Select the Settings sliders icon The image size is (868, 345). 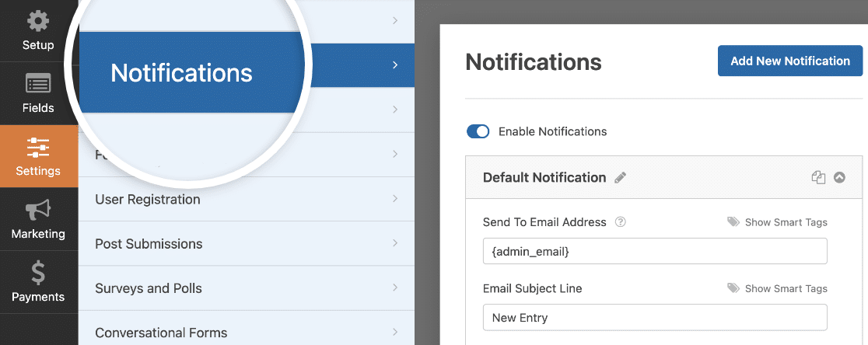point(37,147)
